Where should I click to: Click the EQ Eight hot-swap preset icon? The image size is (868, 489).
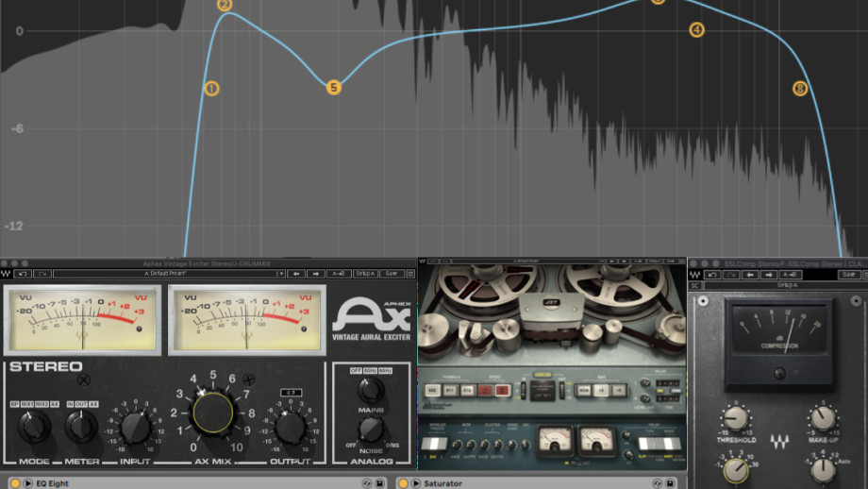(366, 483)
